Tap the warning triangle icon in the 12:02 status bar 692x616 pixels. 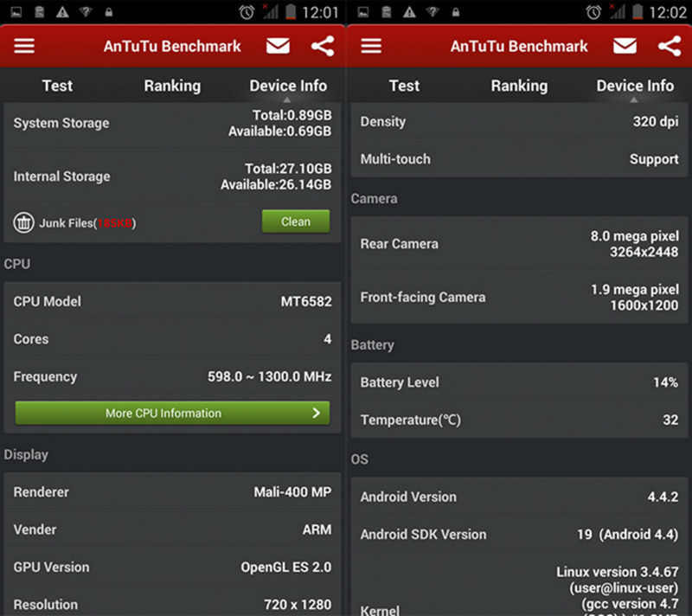pos(409,12)
